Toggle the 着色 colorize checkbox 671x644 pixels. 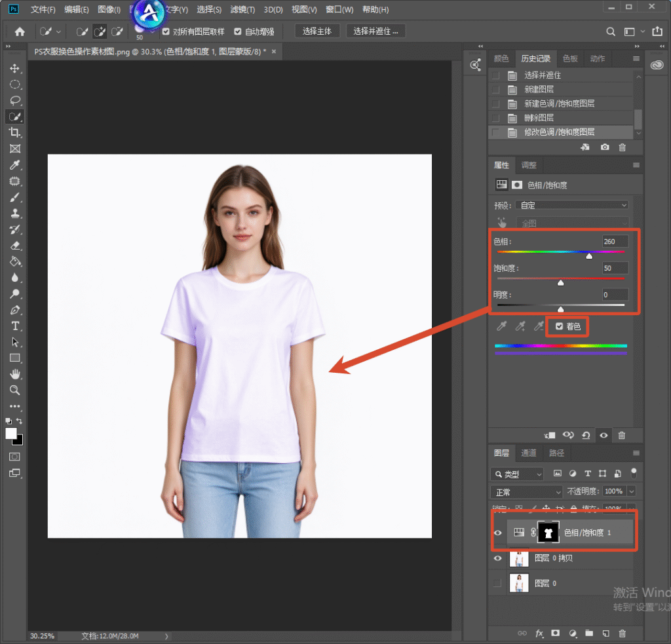pyautogui.click(x=560, y=326)
